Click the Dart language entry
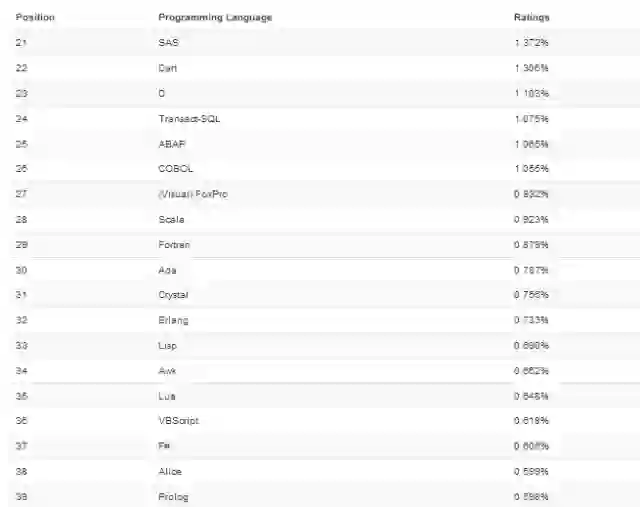The image size is (640, 507). point(168,68)
